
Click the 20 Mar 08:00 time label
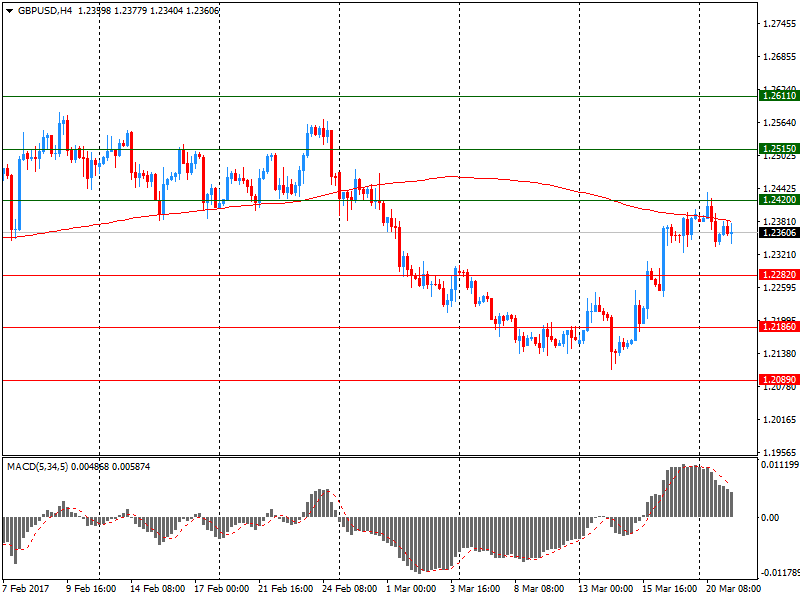(x=733, y=589)
